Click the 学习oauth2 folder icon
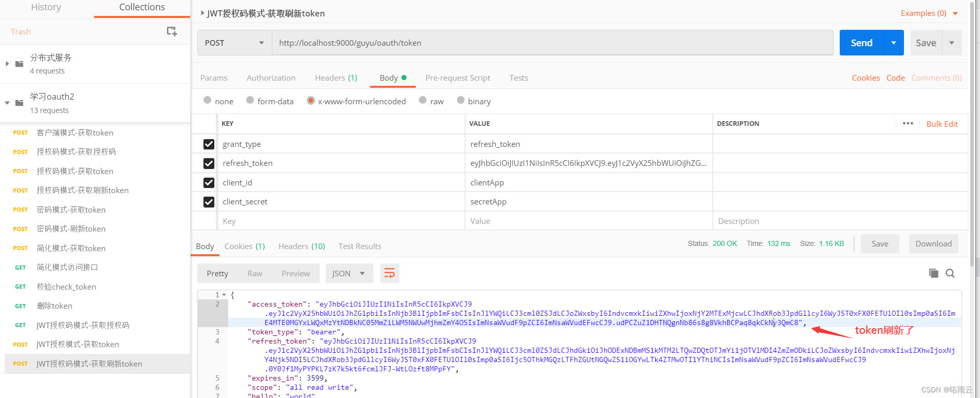This screenshot has height=398, width=980. point(20,103)
